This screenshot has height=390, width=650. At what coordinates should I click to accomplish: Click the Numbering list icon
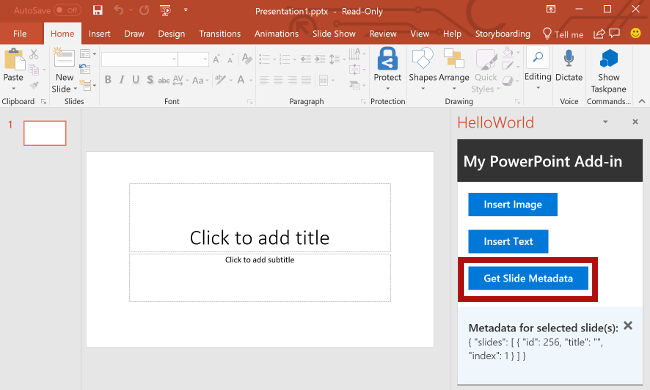pyautogui.click(x=285, y=59)
